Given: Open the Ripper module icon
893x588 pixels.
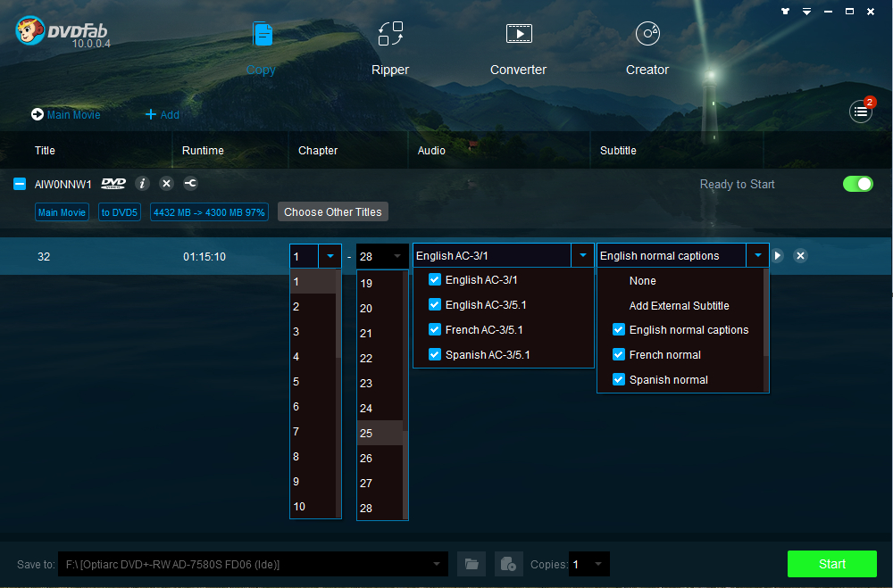Looking at the screenshot, I should 391,34.
